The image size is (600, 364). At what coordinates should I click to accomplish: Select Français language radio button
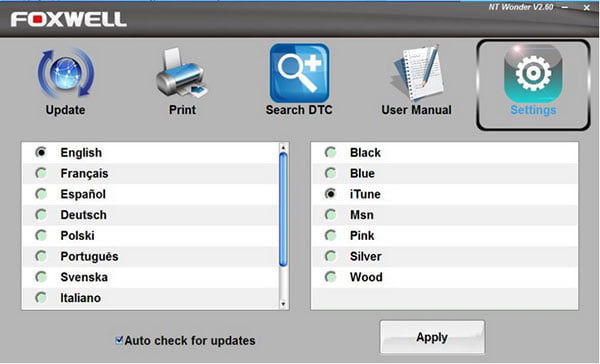pos(41,173)
